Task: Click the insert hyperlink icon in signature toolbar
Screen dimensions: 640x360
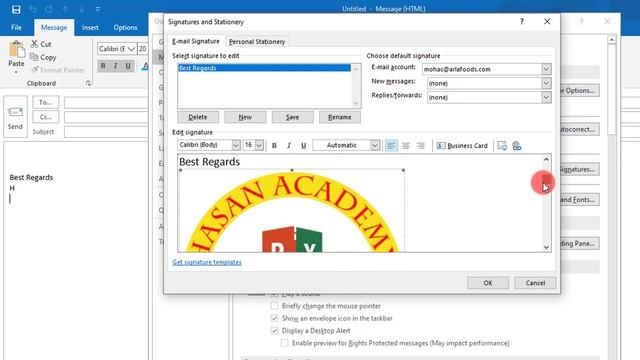Action: coord(517,146)
